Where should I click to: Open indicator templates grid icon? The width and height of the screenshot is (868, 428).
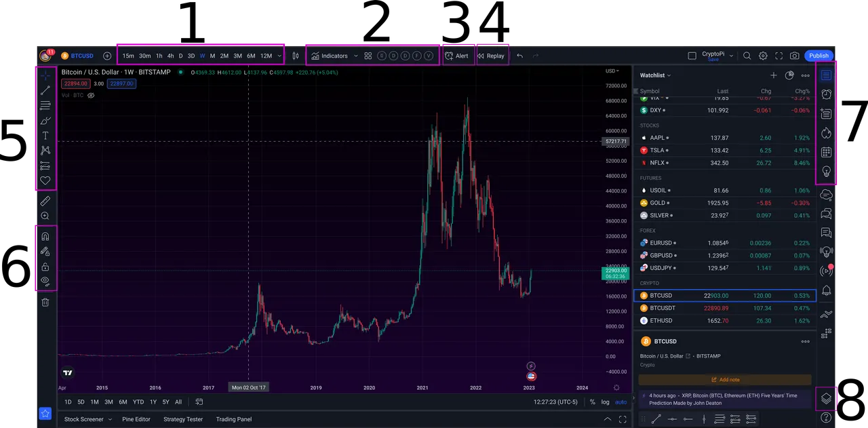click(x=368, y=56)
